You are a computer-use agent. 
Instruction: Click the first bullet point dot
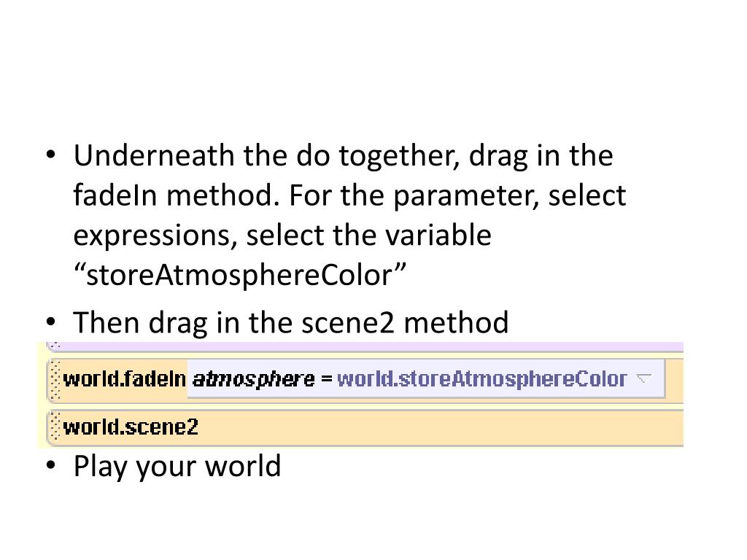coord(51,155)
